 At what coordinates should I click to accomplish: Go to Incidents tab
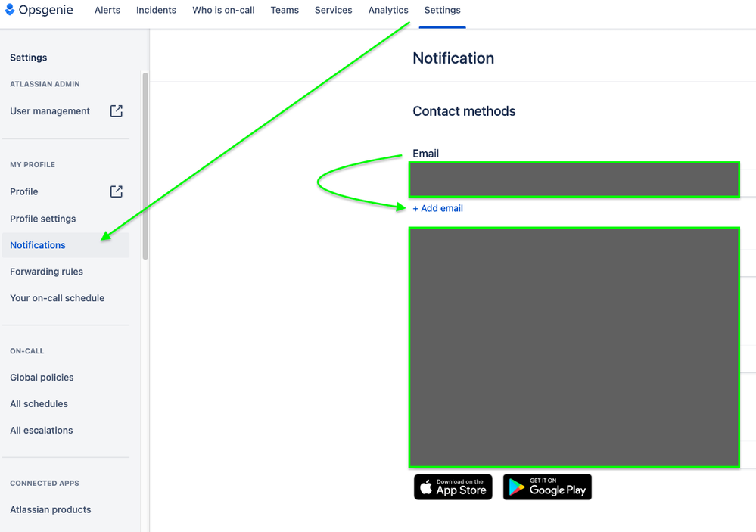pyautogui.click(x=156, y=10)
